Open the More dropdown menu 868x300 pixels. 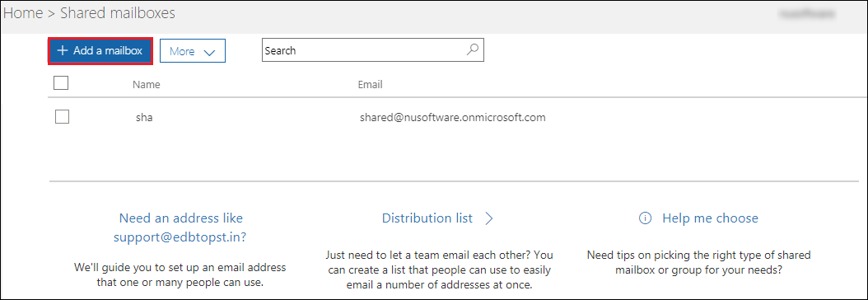click(193, 51)
